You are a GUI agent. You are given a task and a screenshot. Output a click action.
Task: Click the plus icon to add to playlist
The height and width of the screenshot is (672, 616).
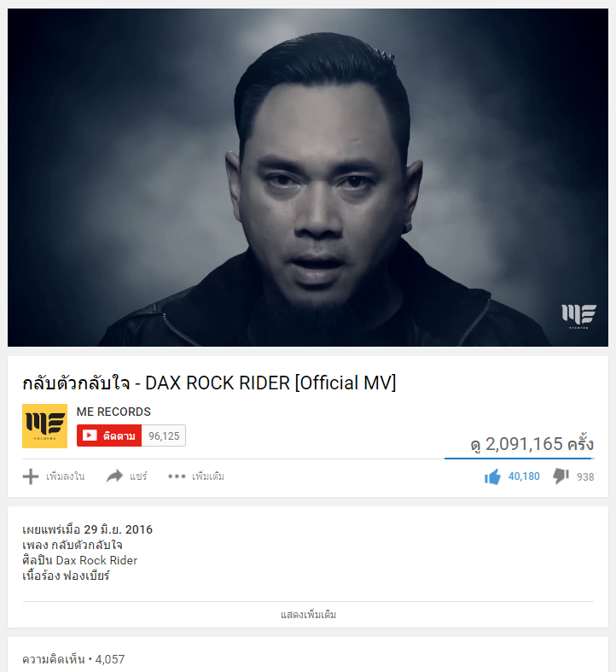[x=31, y=476]
